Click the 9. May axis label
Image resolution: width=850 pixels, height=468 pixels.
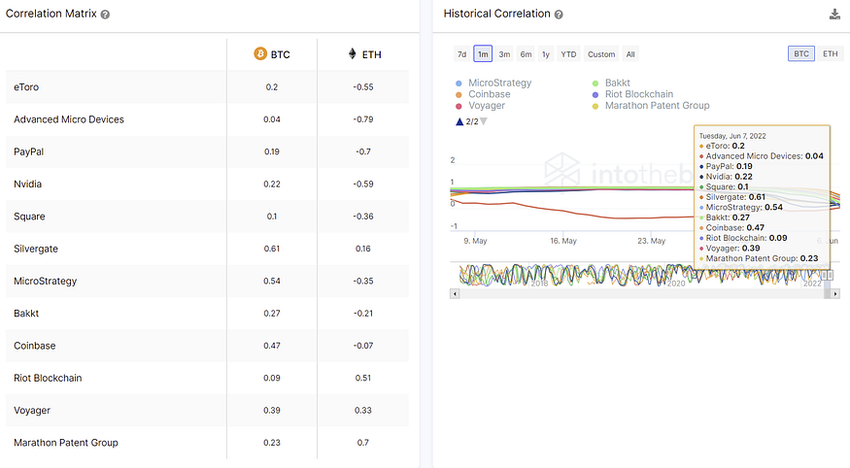(x=475, y=241)
